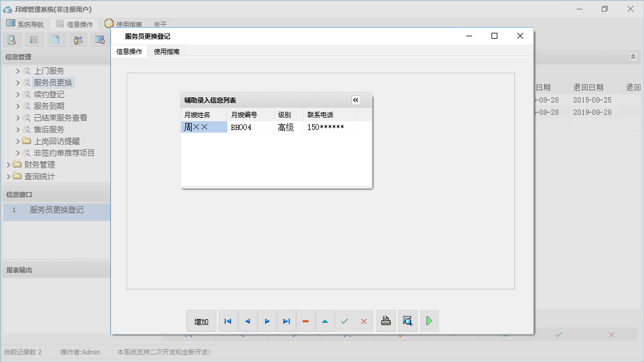This screenshot has width=644, height=362.
Task: Go to previous record in dialog
Action: [248, 321]
